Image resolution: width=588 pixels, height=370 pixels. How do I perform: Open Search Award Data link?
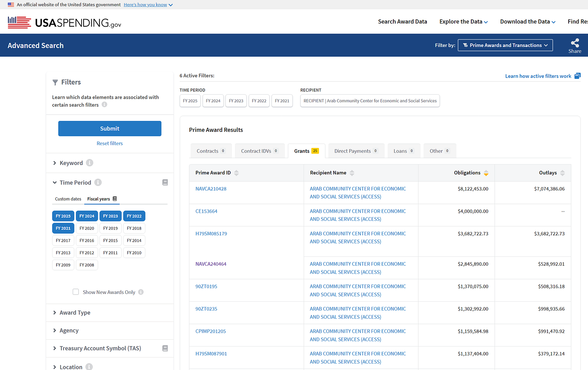[x=402, y=21]
